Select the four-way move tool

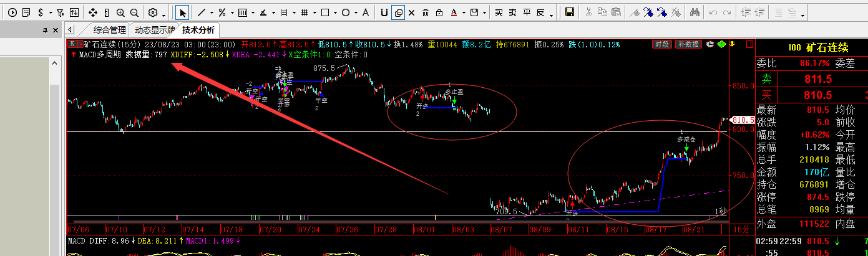click(x=92, y=12)
